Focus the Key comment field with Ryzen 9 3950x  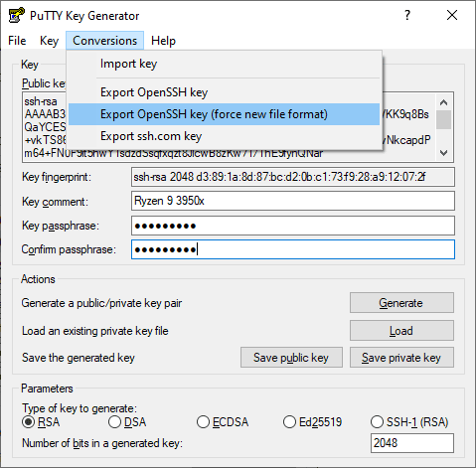coord(293,201)
